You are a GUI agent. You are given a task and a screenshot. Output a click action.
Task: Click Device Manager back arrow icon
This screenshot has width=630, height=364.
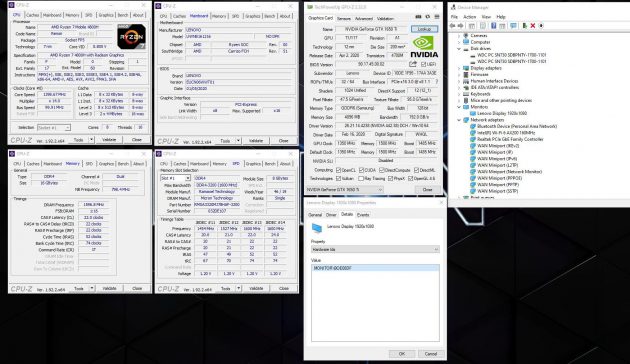[452, 26]
